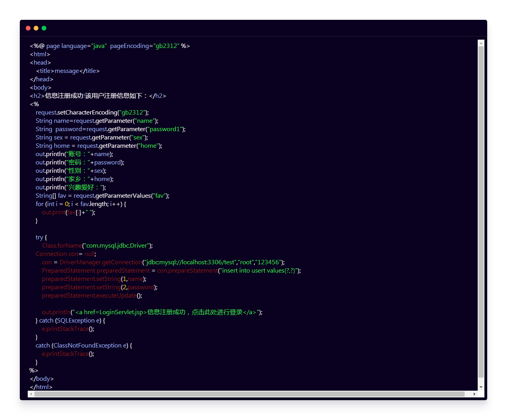Image resolution: width=507 pixels, height=420 pixels.
Task: Click the vertical scrollbar up arrow
Action: coord(481,43)
